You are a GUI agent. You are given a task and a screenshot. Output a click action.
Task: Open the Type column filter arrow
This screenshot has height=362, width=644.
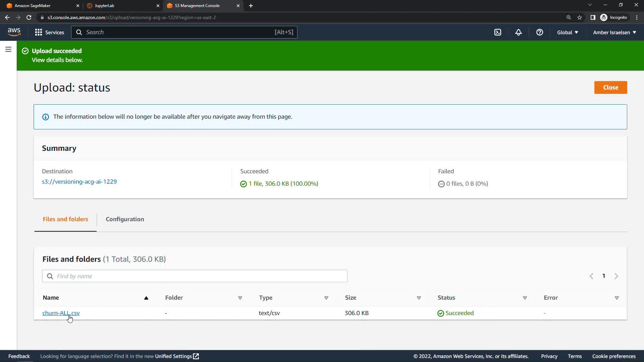pyautogui.click(x=326, y=298)
